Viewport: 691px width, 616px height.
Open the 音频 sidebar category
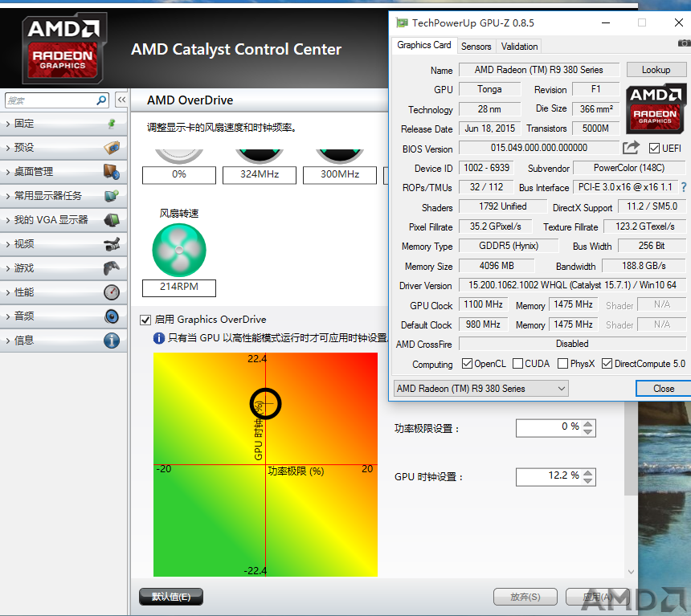[63, 316]
